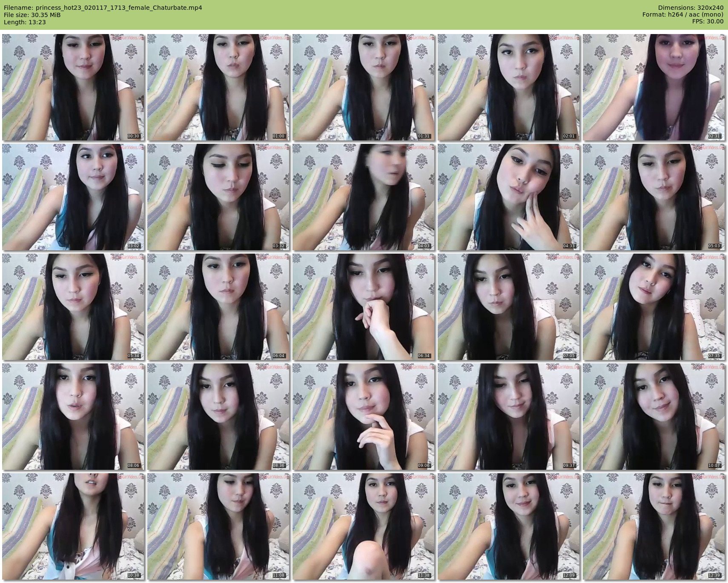Open the thumbnail stamped 03:32
Image resolution: width=728 pixels, height=583 pixels.
click(218, 197)
